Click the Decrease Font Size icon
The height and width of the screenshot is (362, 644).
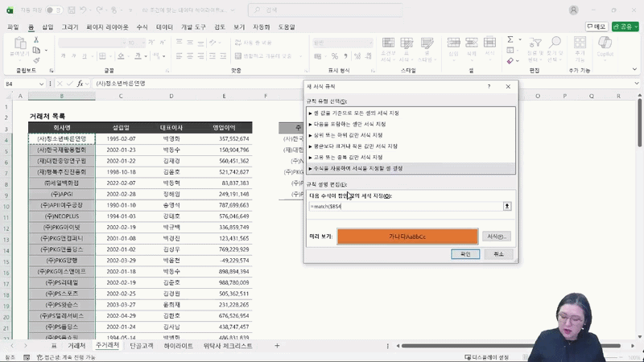coord(163,43)
